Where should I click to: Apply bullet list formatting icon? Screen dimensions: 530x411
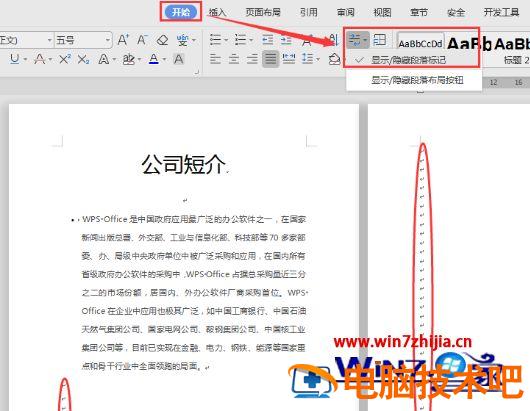pos(215,40)
